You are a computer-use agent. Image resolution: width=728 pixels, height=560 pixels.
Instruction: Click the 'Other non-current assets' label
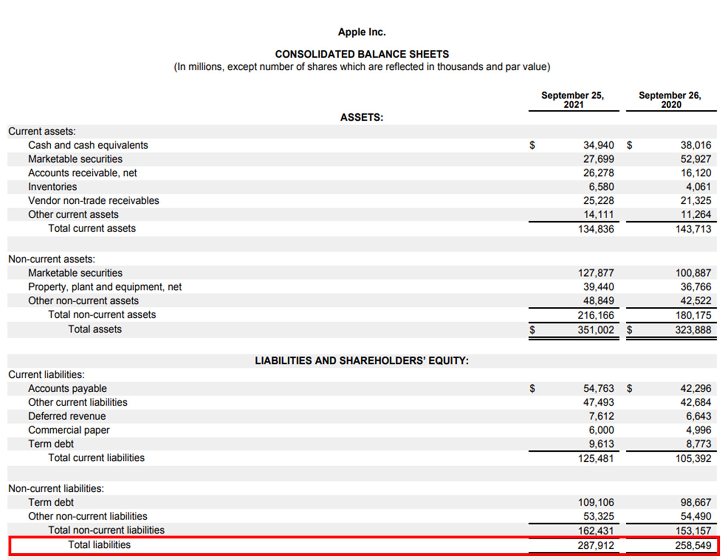tap(83, 301)
